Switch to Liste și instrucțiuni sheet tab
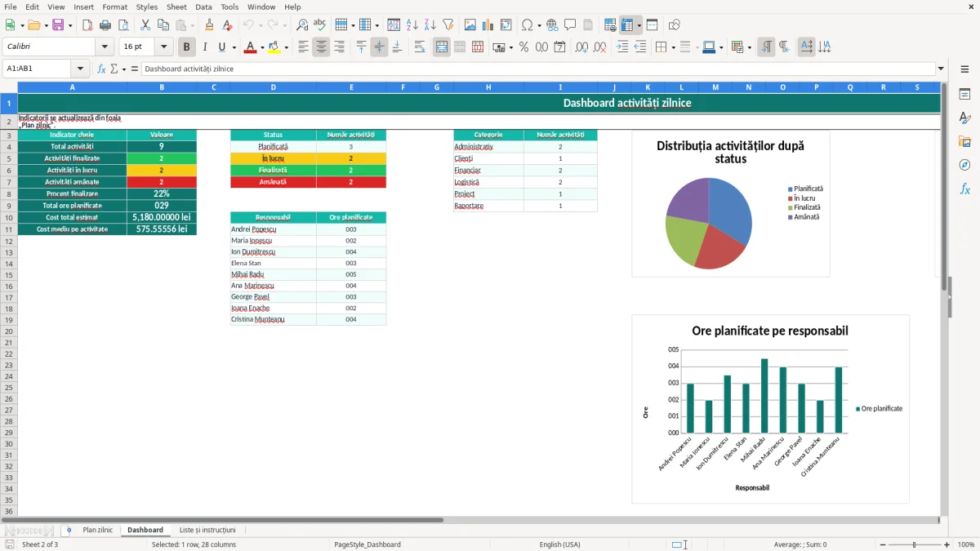The height and width of the screenshot is (551, 980). click(x=207, y=530)
